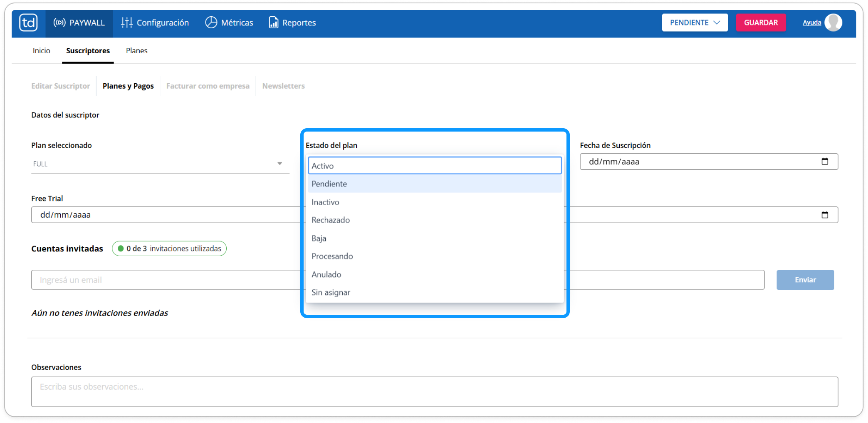The image size is (868, 423).
Task: Open the Newsletters sub-tab
Action: coord(283,86)
